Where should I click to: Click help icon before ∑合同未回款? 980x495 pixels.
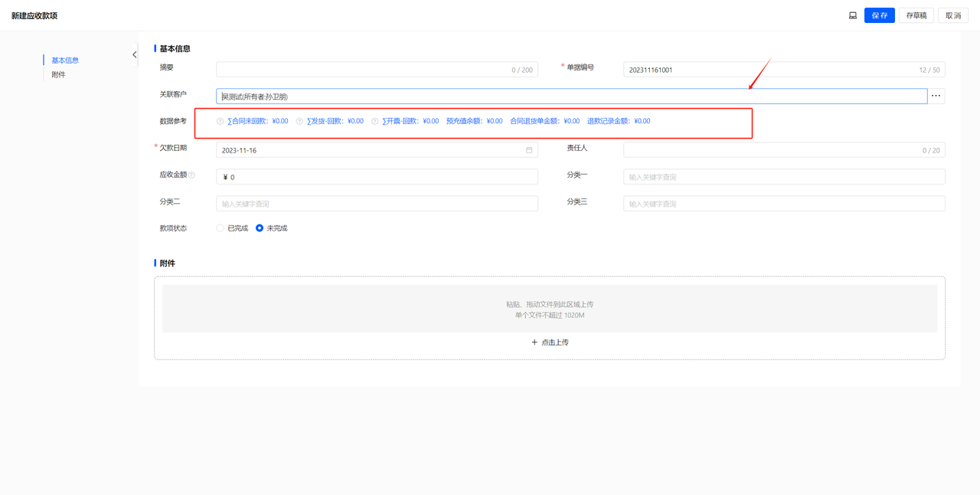(220, 121)
